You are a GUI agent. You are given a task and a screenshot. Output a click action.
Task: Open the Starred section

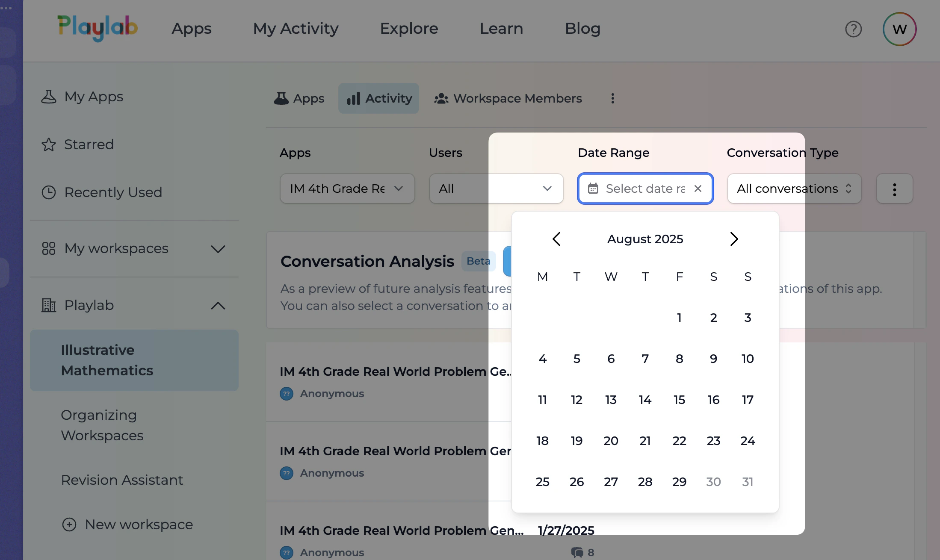pyautogui.click(x=89, y=144)
